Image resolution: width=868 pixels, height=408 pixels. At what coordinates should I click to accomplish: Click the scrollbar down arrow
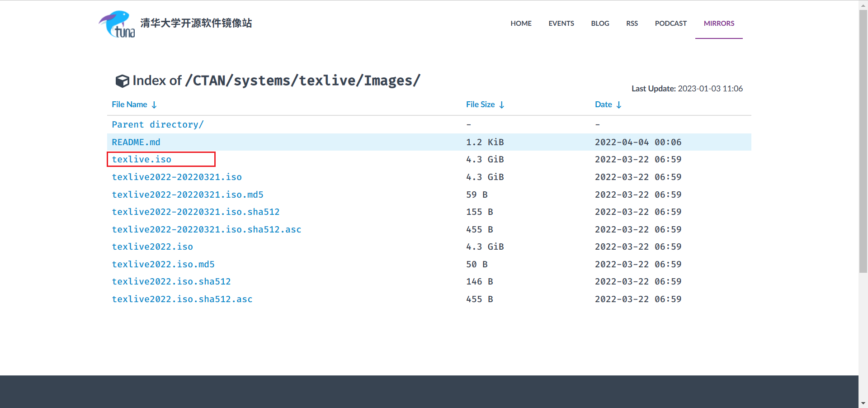[863, 403]
